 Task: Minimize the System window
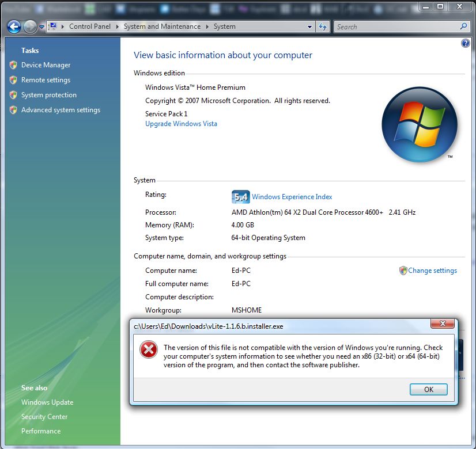426,6
